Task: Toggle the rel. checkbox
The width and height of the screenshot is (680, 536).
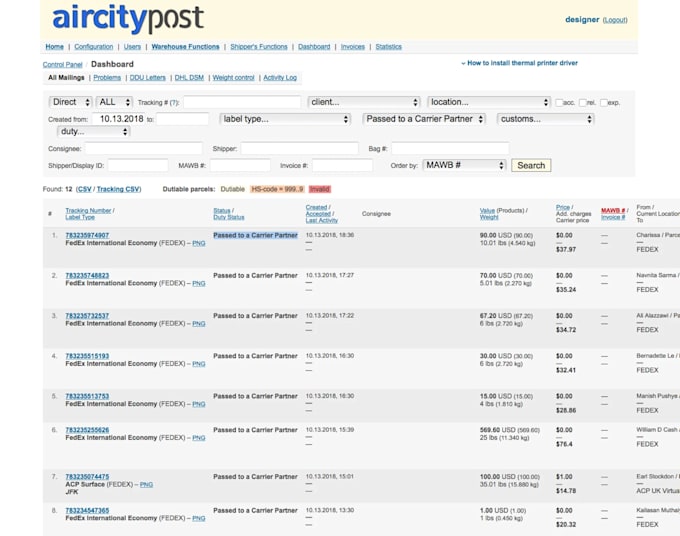Action: point(582,103)
